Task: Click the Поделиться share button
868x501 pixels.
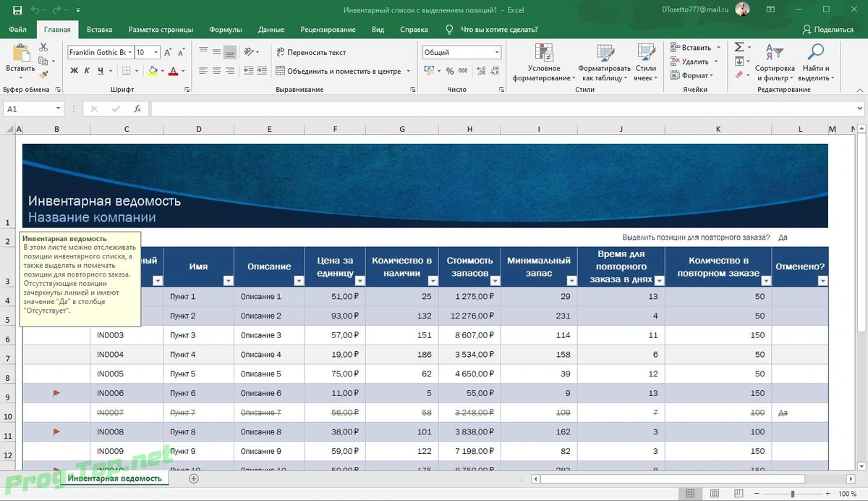Action: 828,30
